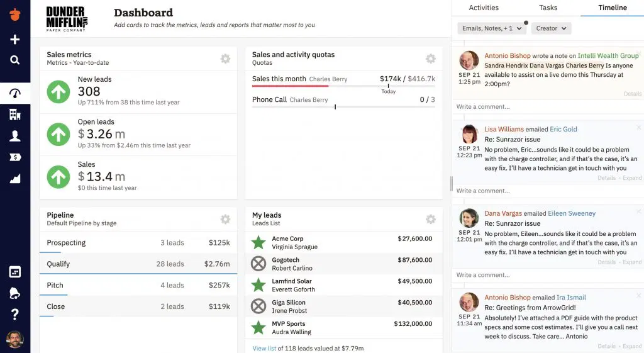The height and width of the screenshot is (353, 644).
Task: Go to contacts via the person icon
Action: coord(15,136)
